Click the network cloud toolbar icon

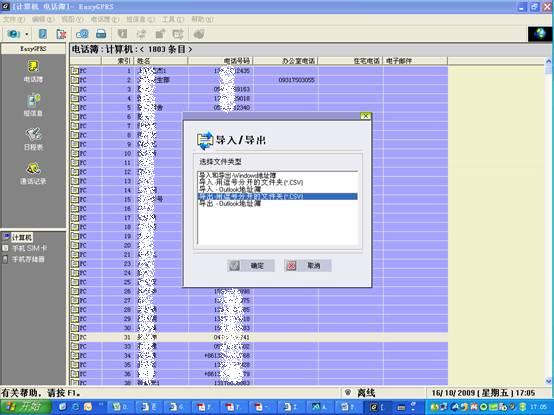click(x=82, y=34)
